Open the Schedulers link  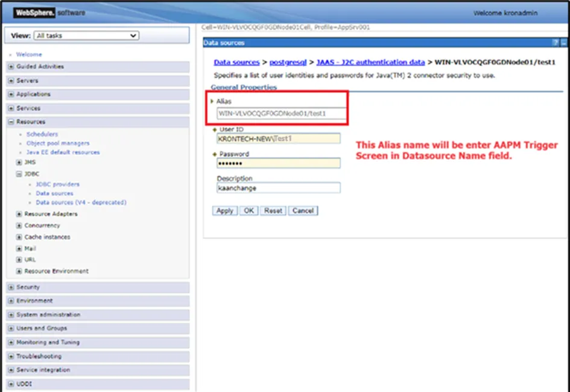[42, 134]
